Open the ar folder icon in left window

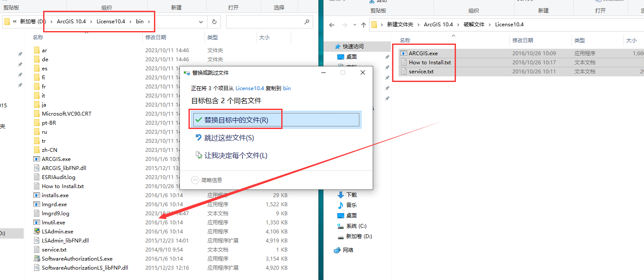[37, 50]
